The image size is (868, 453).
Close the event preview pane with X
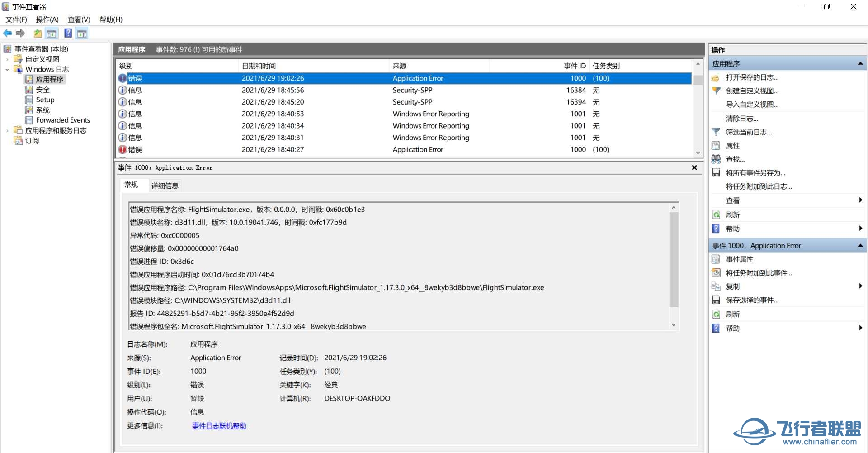pyautogui.click(x=694, y=167)
